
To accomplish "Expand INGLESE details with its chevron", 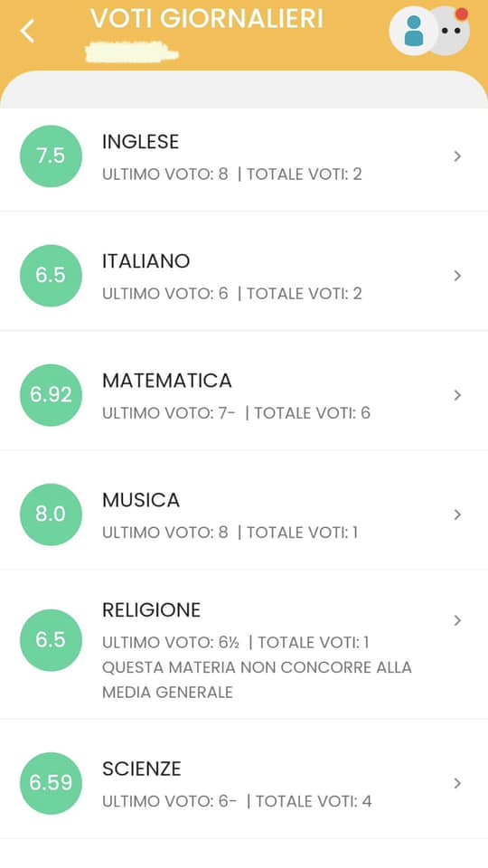I will point(457,156).
